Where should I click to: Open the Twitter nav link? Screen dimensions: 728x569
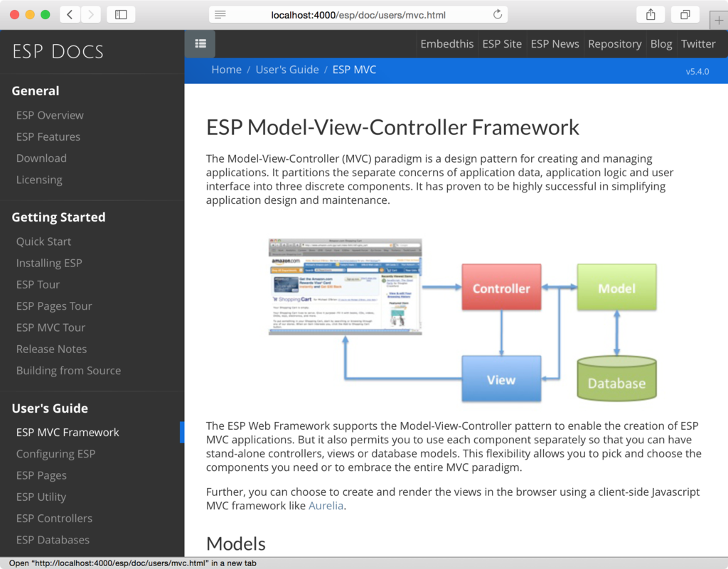(698, 44)
